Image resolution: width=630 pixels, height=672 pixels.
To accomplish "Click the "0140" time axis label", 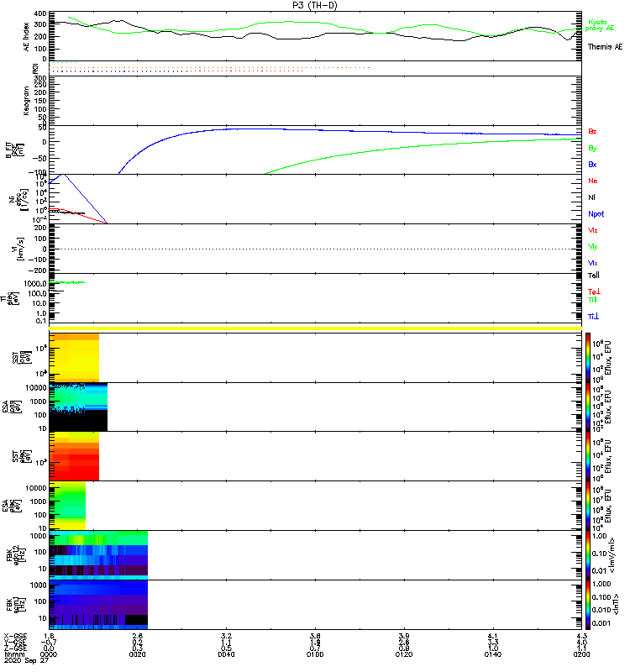I will 492,654.
